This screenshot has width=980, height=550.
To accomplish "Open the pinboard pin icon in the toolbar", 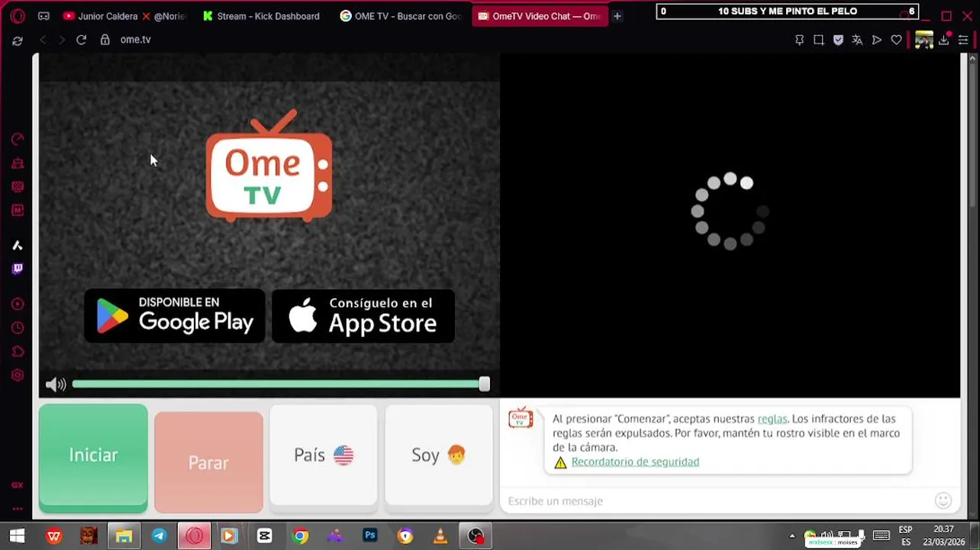I will tap(799, 40).
